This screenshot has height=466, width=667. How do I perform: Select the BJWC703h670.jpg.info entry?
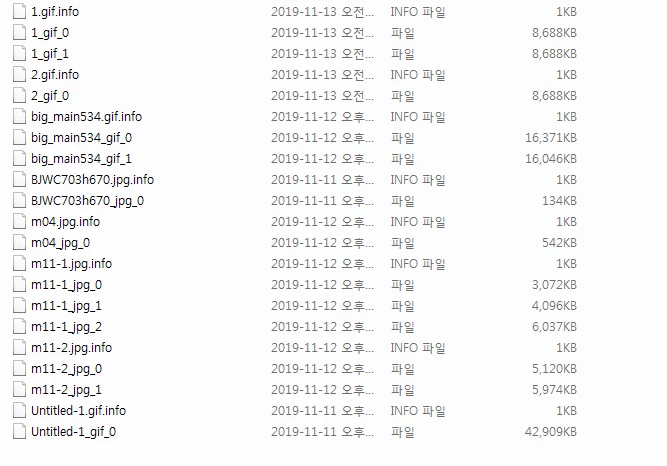92,180
